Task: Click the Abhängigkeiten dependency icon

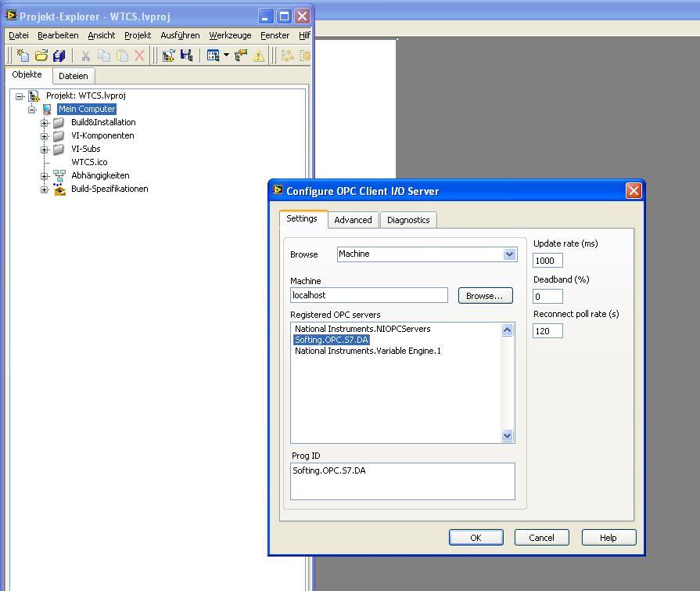Action: pos(59,175)
